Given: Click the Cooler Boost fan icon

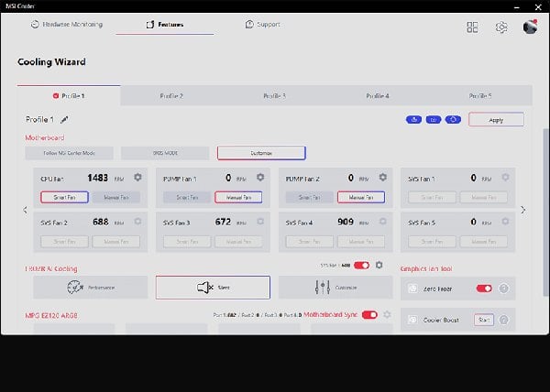Looking at the screenshot, I should point(412,320).
